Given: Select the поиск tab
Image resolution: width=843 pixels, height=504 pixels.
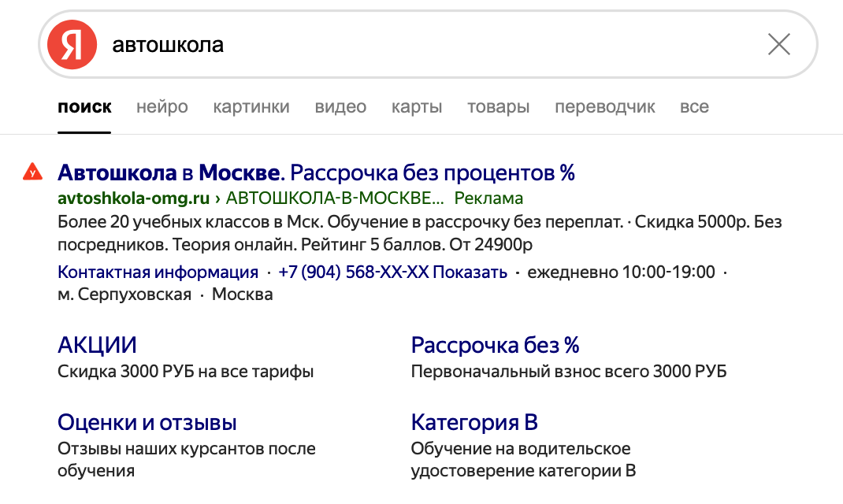Looking at the screenshot, I should (x=84, y=107).
